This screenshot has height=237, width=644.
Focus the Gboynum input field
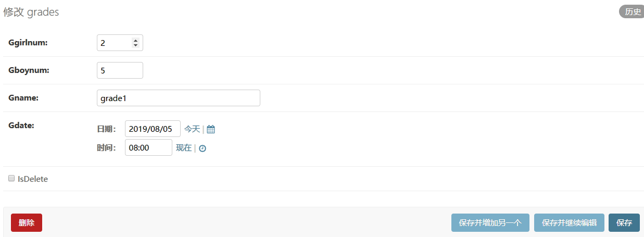pos(120,70)
